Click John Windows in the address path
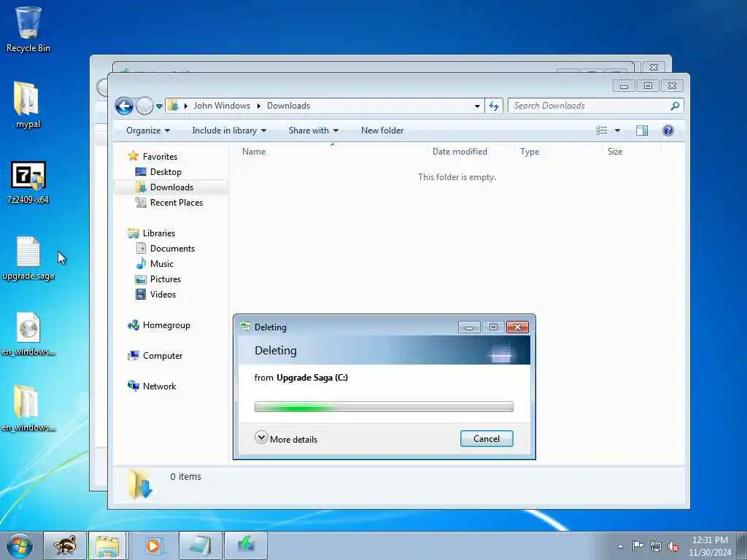This screenshot has height=560, width=747. 222,106
